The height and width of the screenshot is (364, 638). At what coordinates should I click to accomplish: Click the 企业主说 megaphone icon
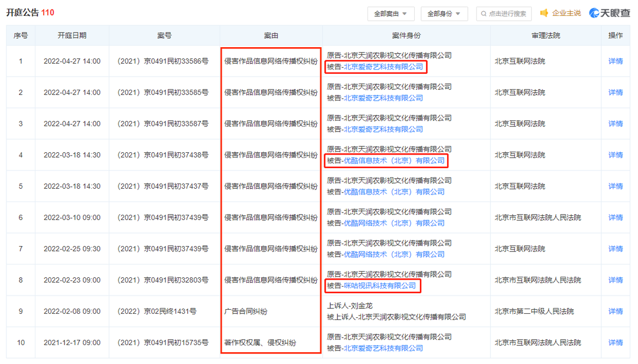[x=544, y=13]
